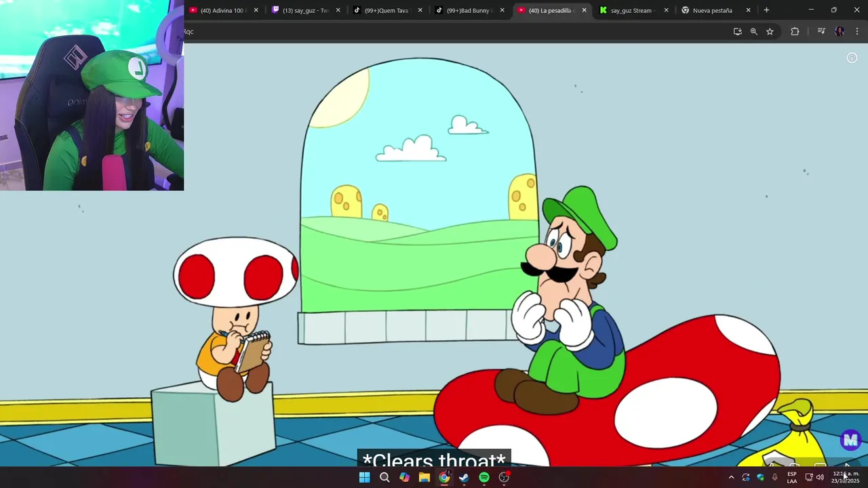Open the Chrome profile avatar
Screen dimensions: 868x488
click(x=840, y=31)
